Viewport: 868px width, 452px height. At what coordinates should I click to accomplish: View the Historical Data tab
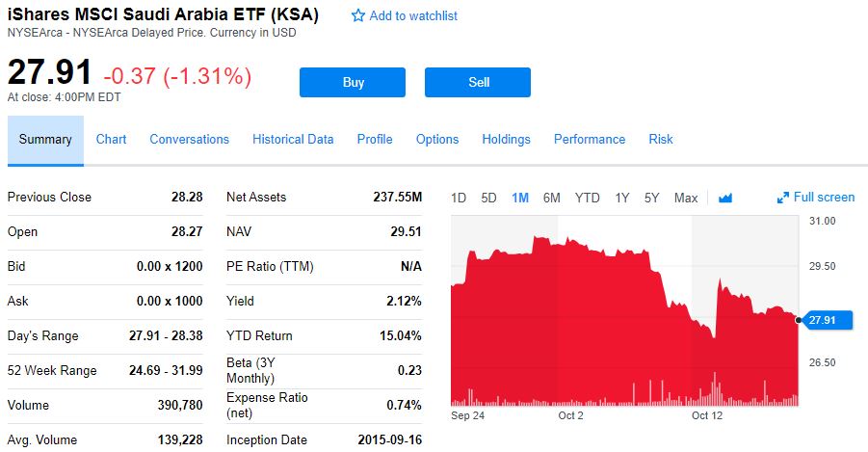293,140
